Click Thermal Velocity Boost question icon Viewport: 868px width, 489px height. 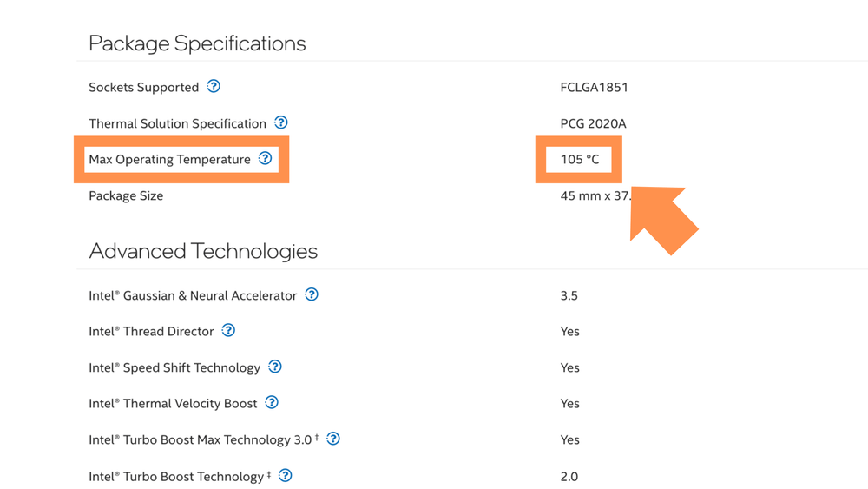click(x=272, y=402)
